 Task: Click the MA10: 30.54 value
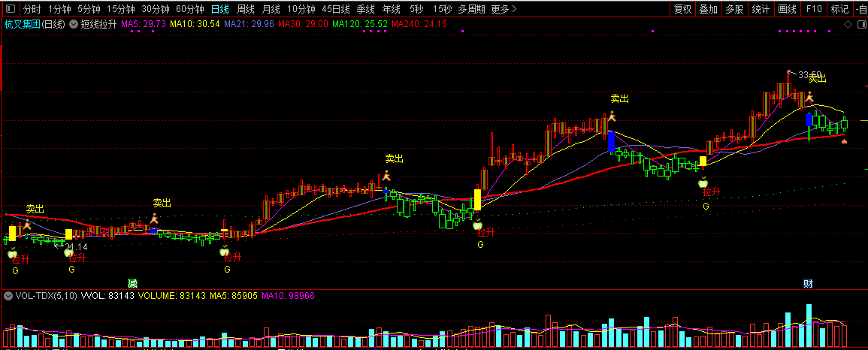(x=195, y=24)
